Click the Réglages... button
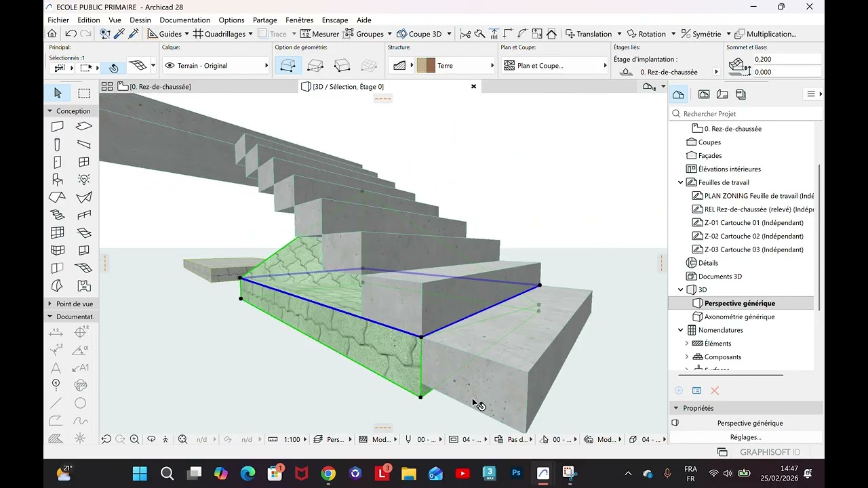The image size is (868, 488). [746, 437]
